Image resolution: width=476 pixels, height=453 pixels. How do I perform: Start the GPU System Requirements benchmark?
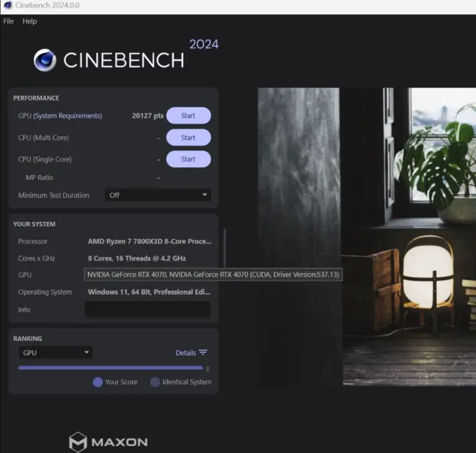click(188, 116)
